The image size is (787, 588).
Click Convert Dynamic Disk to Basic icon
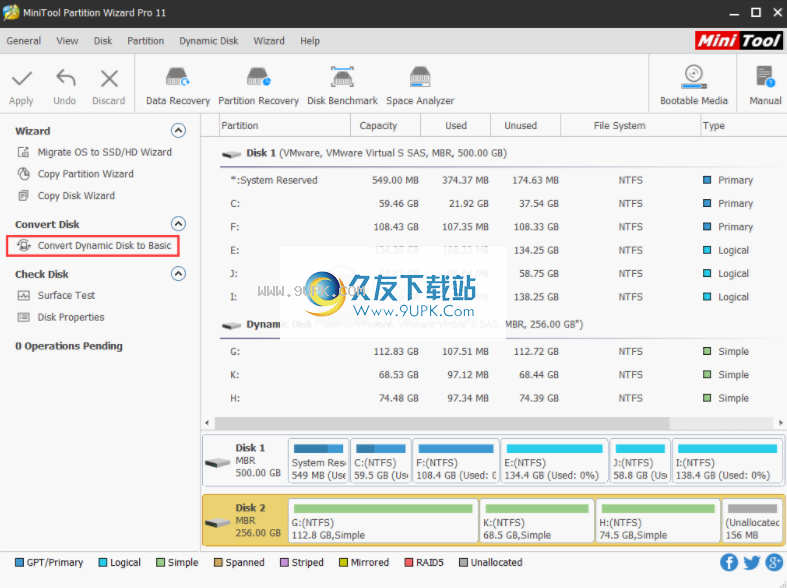click(x=24, y=245)
